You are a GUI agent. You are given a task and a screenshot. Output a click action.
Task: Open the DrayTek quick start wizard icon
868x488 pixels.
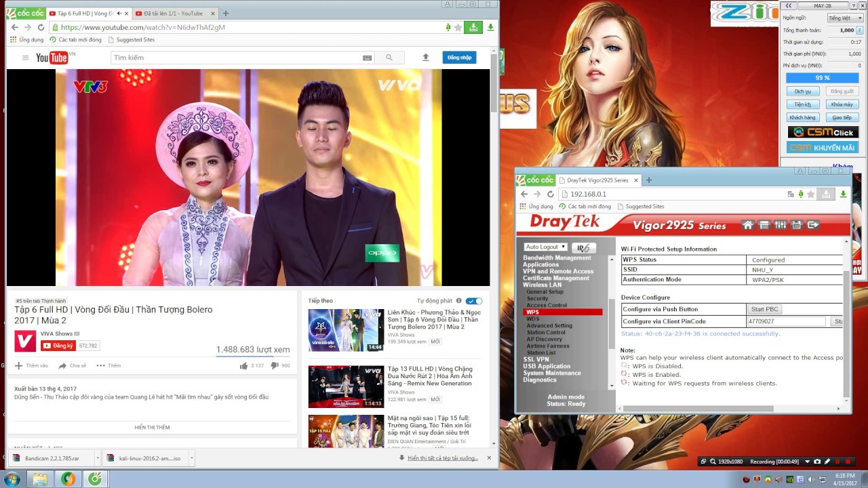click(764, 225)
